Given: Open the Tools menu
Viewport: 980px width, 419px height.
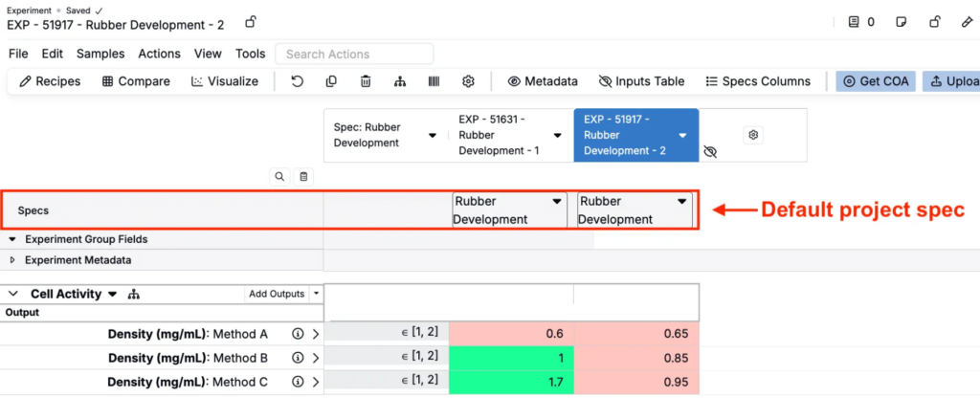Looking at the screenshot, I should pos(250,54).
